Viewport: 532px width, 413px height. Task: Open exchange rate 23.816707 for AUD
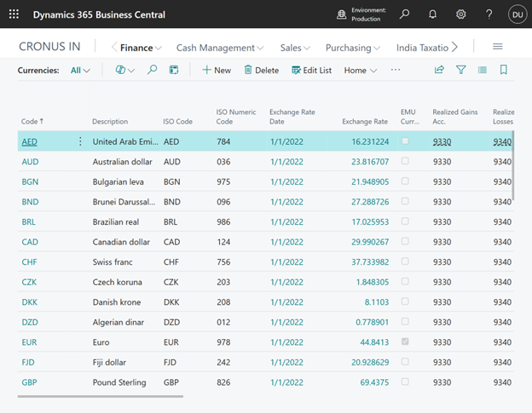pyautogui.click(x=370, y=162)
